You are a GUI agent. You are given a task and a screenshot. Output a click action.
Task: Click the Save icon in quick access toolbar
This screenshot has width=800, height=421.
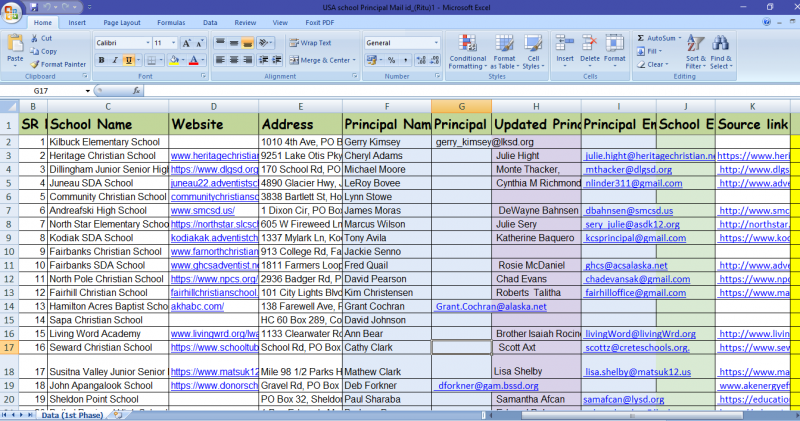click(34, 7)
